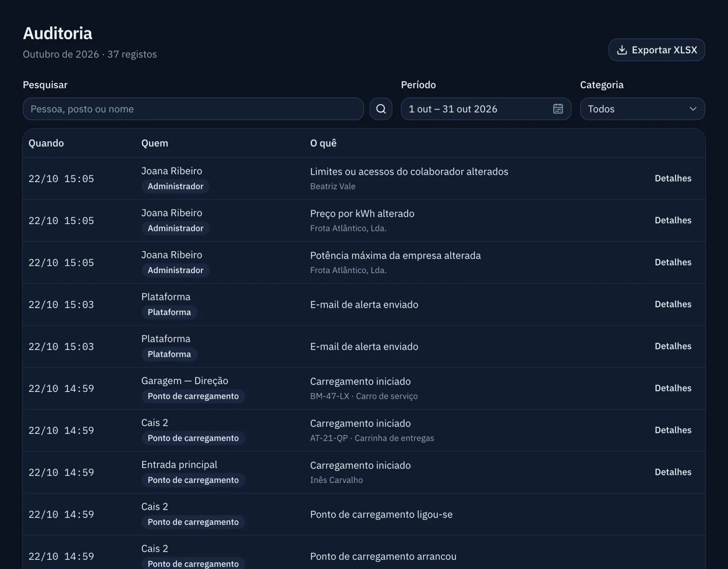
Task: Click the Administrador badge in first row
Action: coord(175,186)
